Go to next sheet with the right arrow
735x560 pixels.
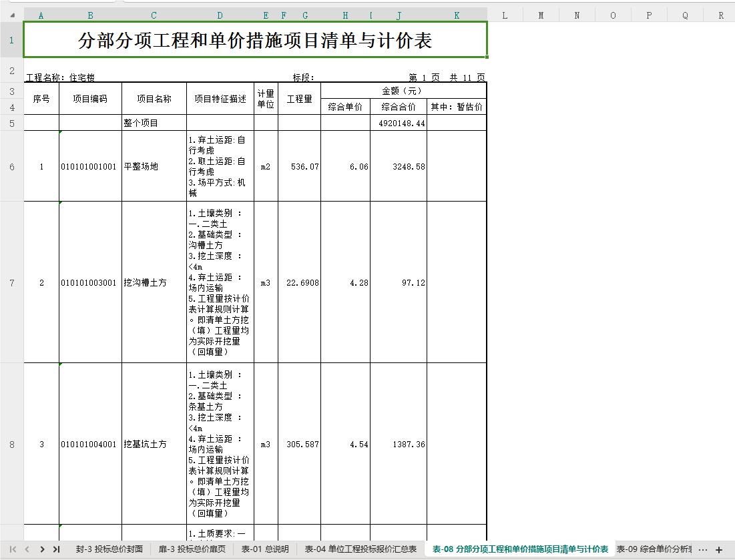pos(42,549)
